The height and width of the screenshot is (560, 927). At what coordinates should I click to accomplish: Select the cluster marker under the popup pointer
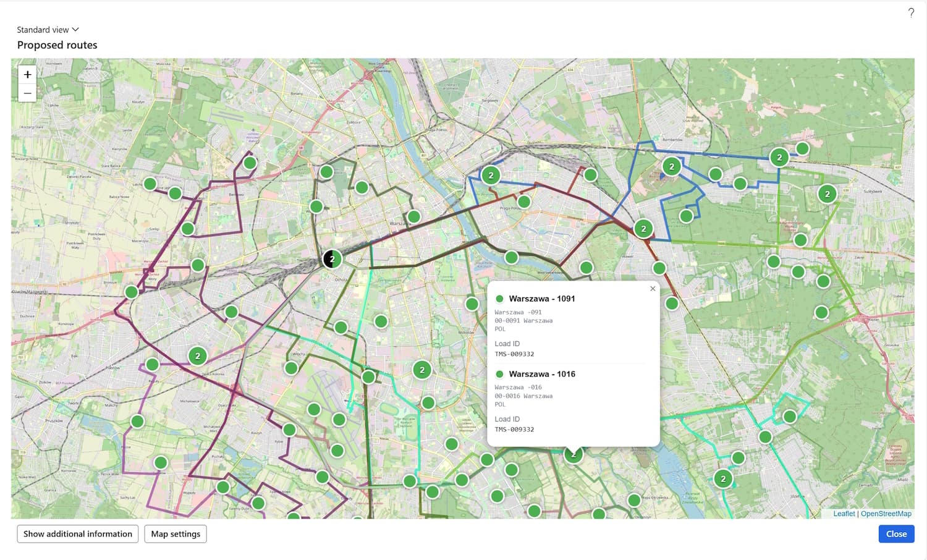point(574,456)
